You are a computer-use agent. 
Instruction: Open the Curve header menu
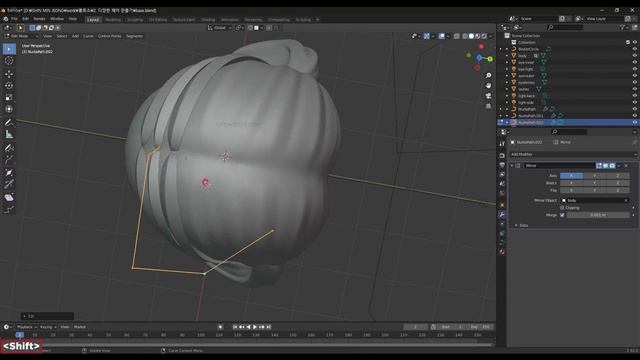88,36
